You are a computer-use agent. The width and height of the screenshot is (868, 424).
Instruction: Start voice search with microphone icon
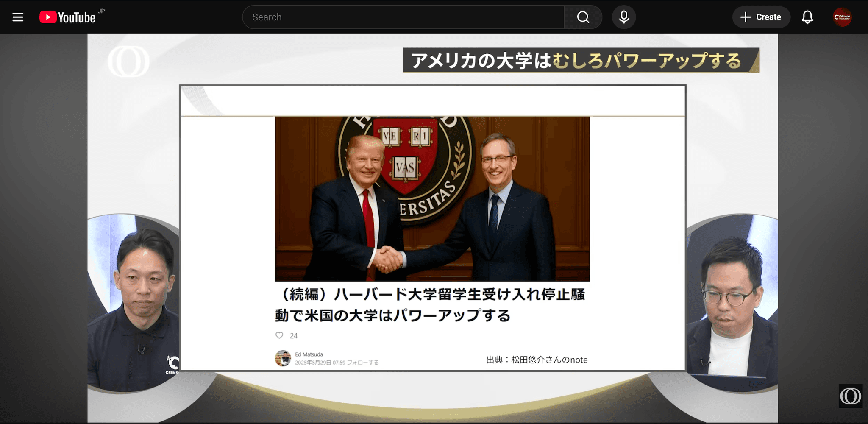[x=623, y=17]
